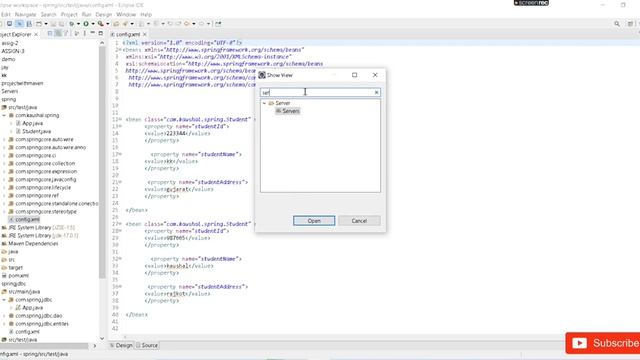Select the target folder in Project Explorer
Image resolution: width=640 pixels, height=360 pixels.
(x=16, y=268)
